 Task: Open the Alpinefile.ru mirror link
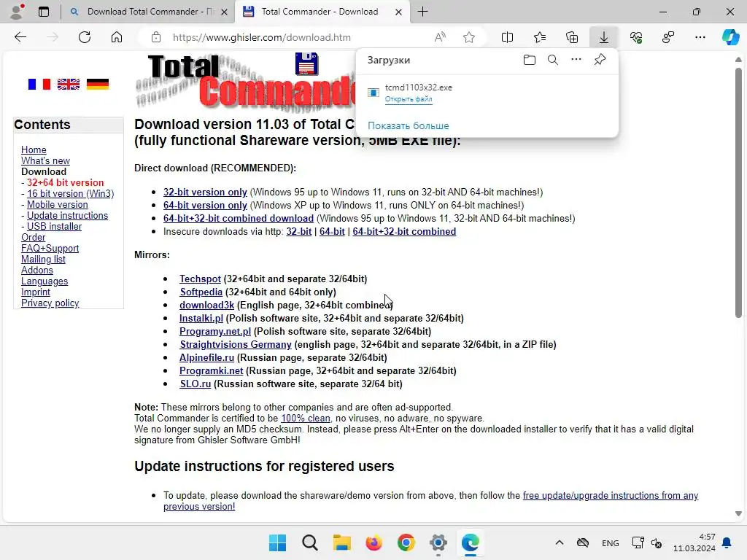206,357
